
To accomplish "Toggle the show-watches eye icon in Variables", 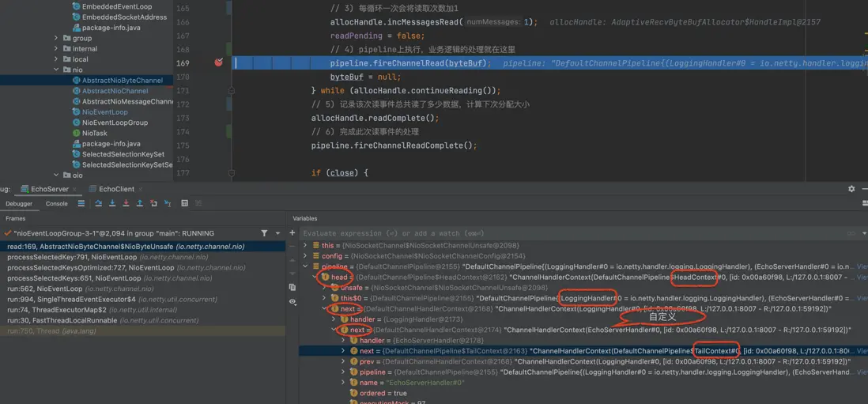I will (x=292, y=302).
